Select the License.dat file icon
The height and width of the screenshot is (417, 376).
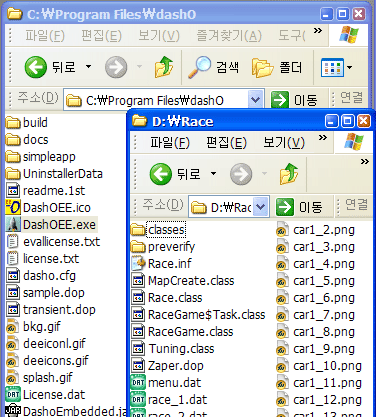tap(13, 394)
